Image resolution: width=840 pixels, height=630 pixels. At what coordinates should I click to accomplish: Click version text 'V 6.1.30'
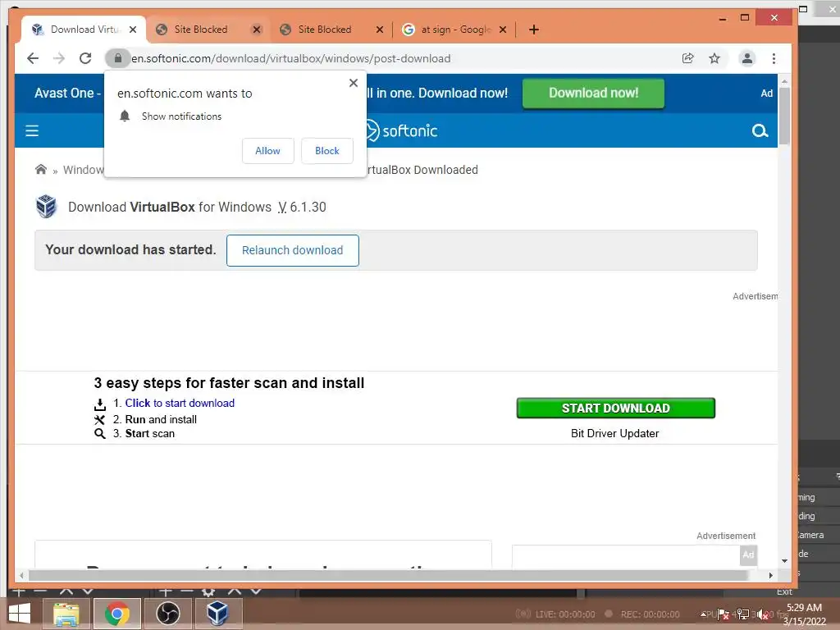tap(302, 207)
